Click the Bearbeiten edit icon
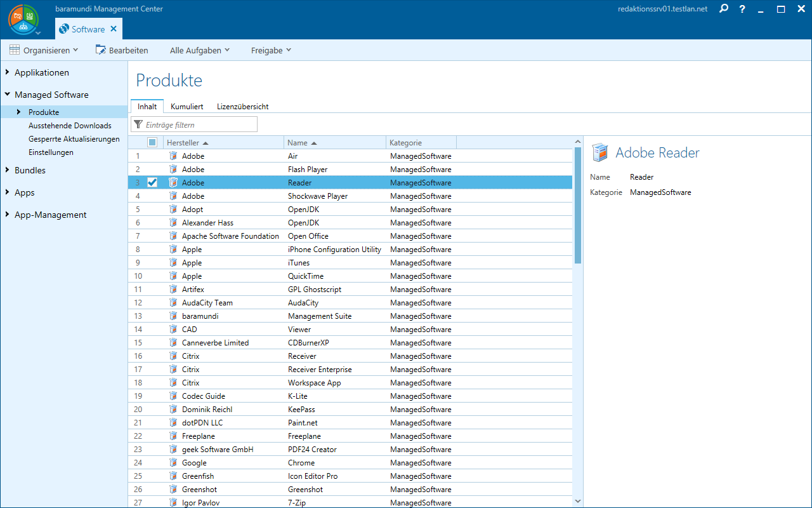 pyautogui.click(x=101, y=50)
